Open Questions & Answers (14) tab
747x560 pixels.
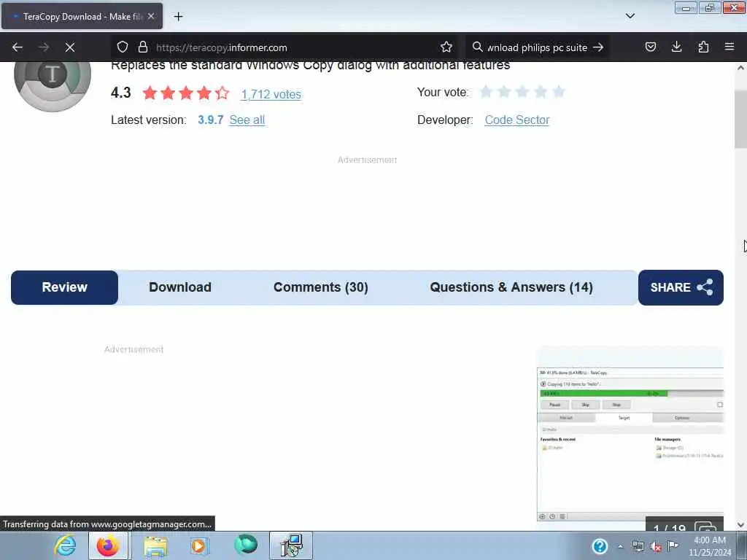click(511, 287)
